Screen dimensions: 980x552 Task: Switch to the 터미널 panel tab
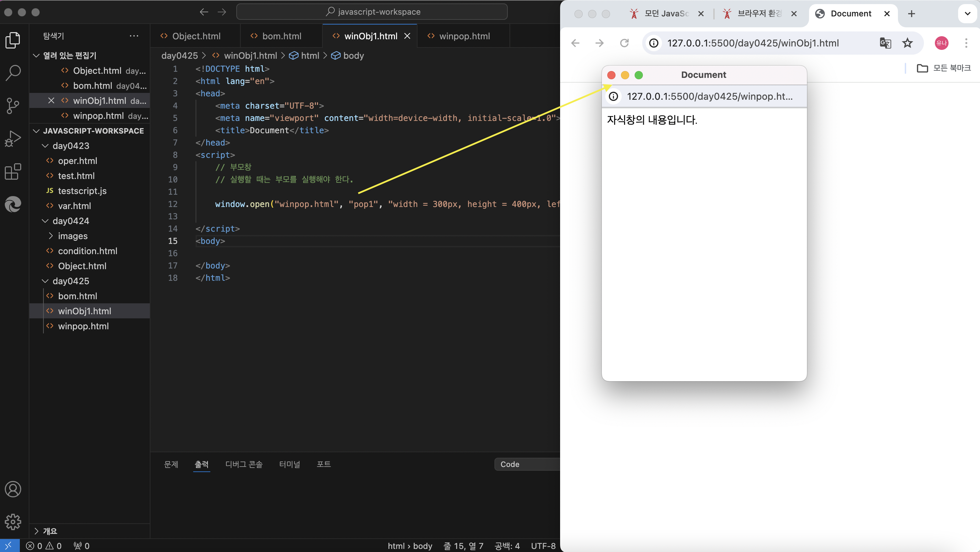[x=289, y=464]
